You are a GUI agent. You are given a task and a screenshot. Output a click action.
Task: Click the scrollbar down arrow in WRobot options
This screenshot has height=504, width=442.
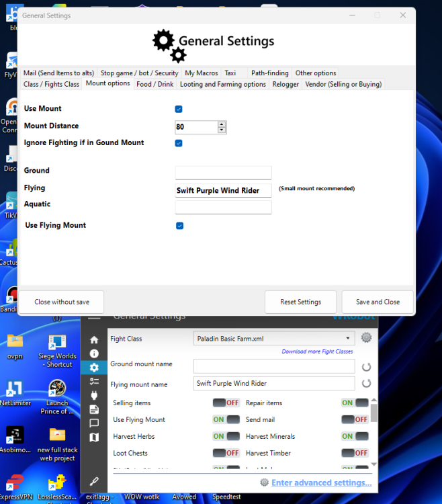point(374,464)
